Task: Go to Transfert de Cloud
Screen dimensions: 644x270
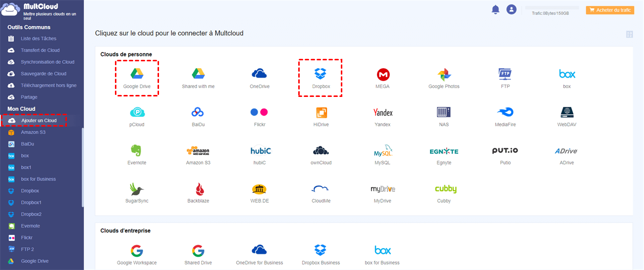Action: tap(40, 50)
